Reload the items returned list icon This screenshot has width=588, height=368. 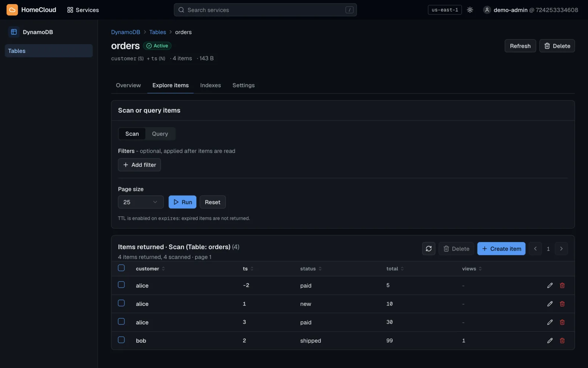pyautogui.click(x=429, y=249)
